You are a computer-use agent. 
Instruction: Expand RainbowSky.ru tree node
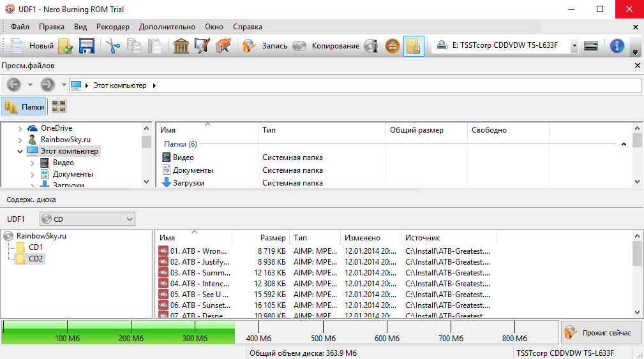tap(20, 140)
